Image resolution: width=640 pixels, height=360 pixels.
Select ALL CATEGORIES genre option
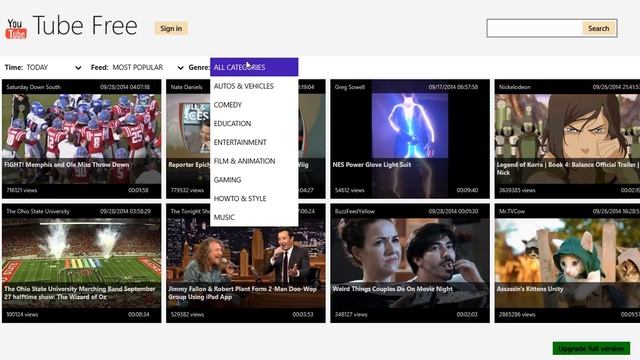[x=254, y=67]
